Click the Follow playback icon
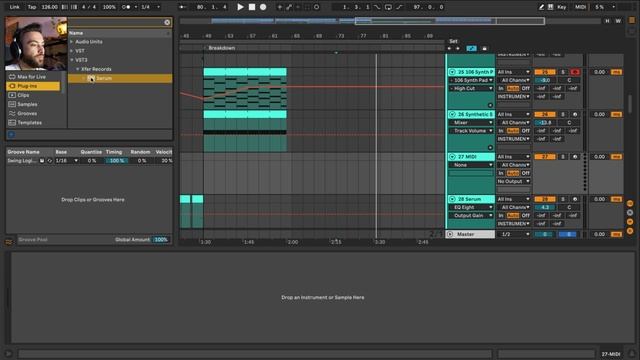The height and width of the screenshot is (360, 640). pyautogui.click(x=182, y=7)
